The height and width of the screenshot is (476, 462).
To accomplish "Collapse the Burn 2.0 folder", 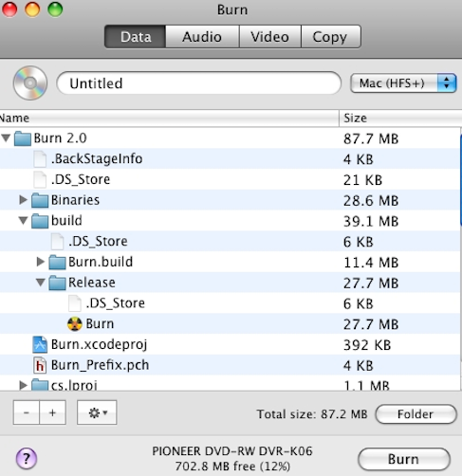I will tap(6, 137).
